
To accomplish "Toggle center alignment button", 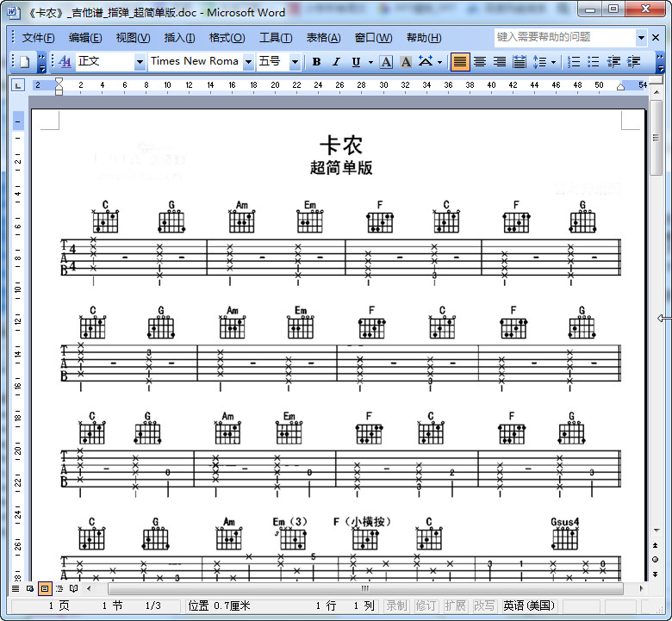I will (x=480, y=62).
